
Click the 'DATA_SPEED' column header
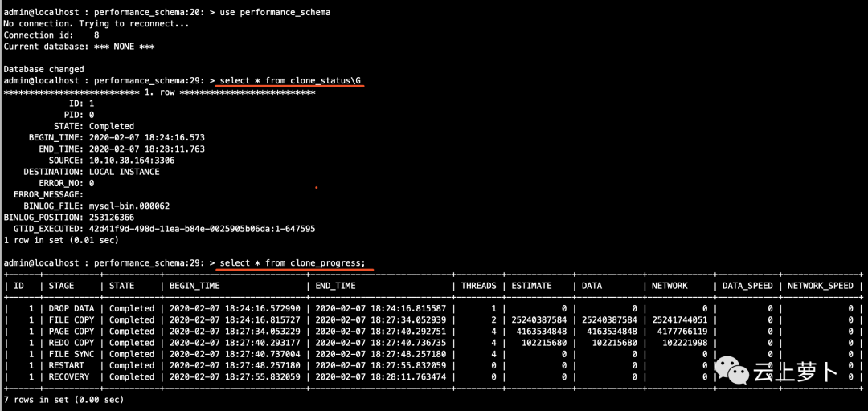point(747,286)
